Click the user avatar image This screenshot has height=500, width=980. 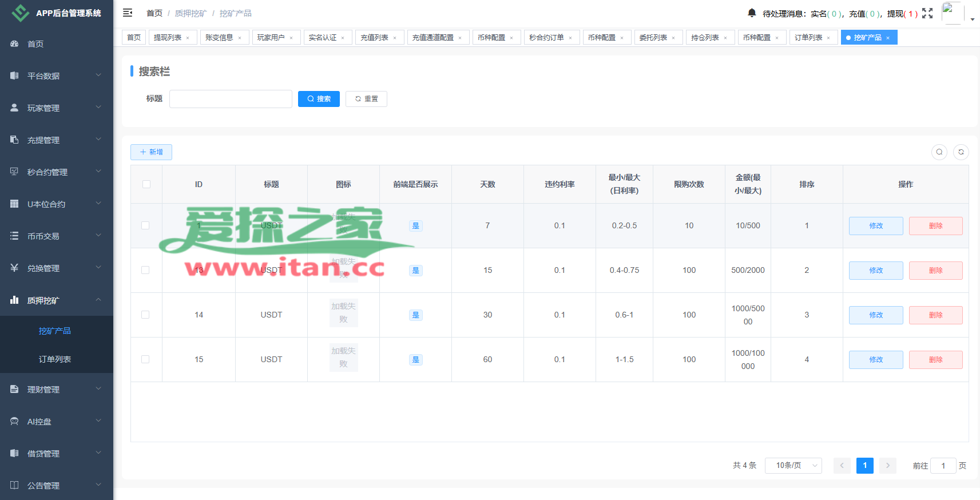tap(952, 13)
